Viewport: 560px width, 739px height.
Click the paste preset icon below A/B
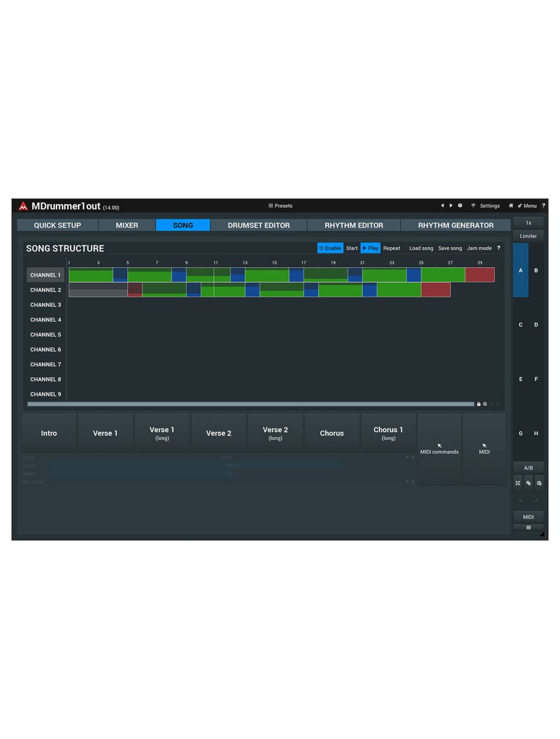coord(539,483)
